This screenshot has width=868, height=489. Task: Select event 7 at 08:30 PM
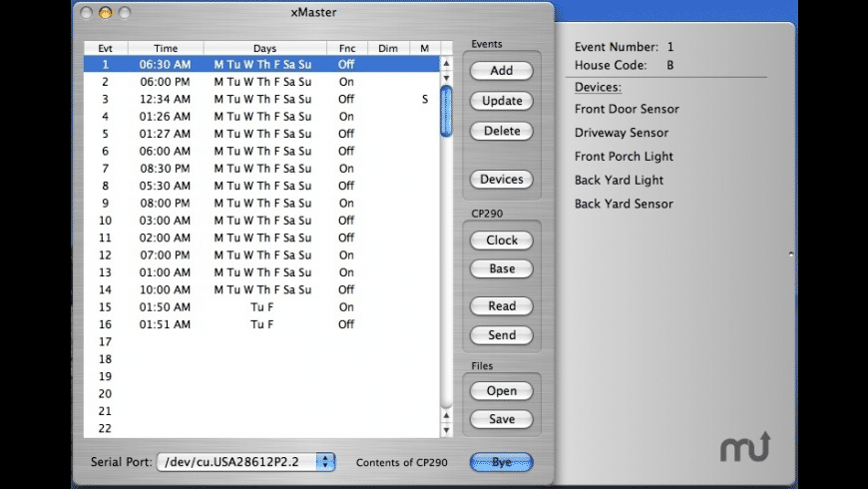click(261, 169)
